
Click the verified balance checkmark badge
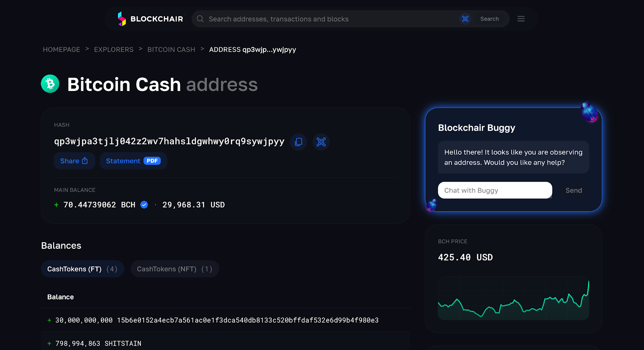click(144, 205)
